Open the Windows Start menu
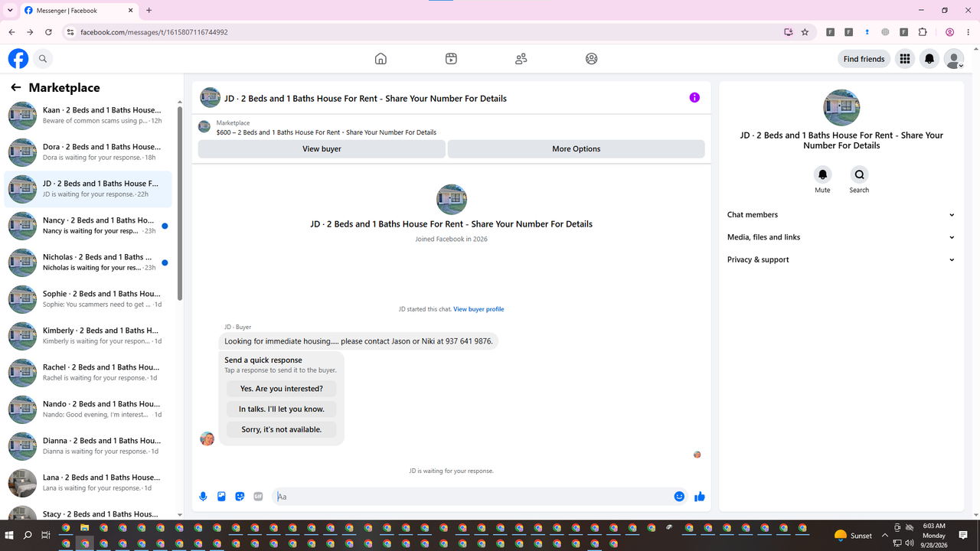This screenshot has width=980, height=551. [9, 536]
